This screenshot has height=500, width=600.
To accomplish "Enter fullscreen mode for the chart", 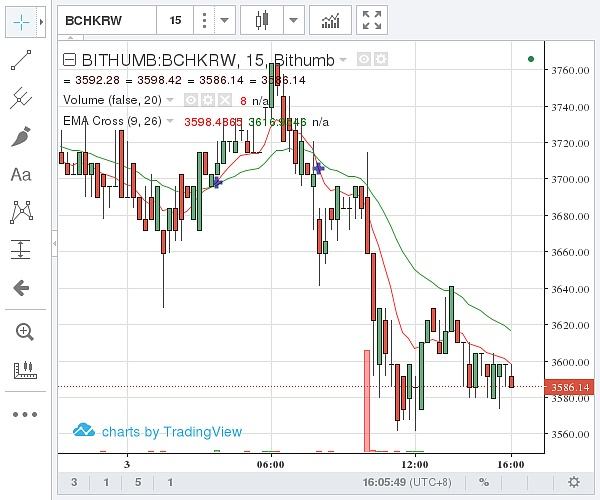I will click(x=372, y=19).
